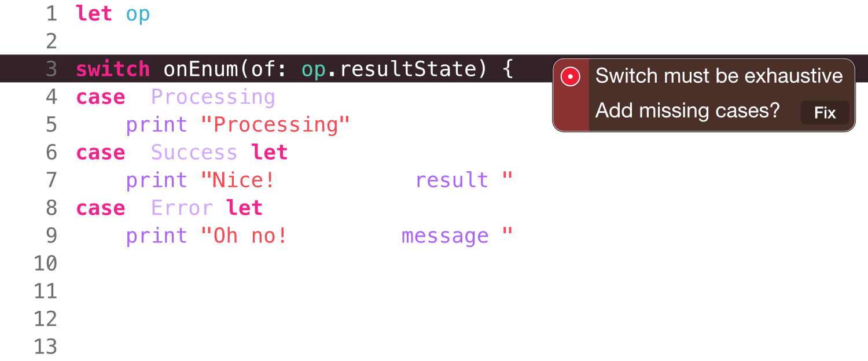Click the "Processing" string literal on line 5

[x=275, y=124]
